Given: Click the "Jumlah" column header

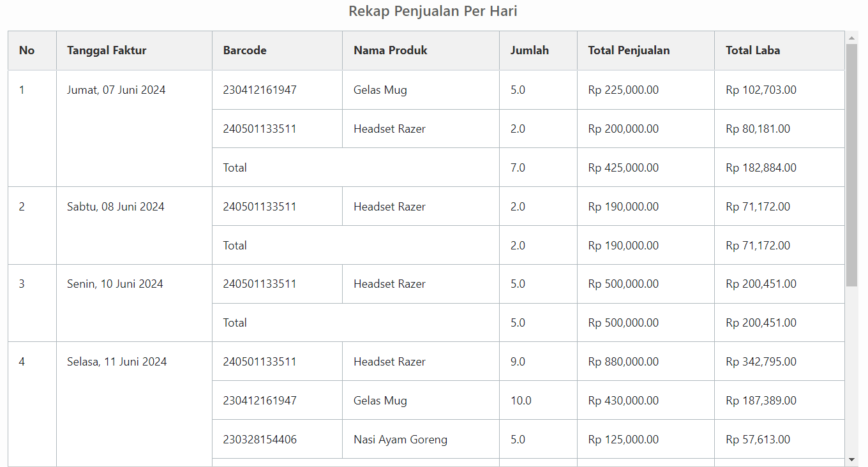Looking at the screenshot, I should click(x=529, y=50).
